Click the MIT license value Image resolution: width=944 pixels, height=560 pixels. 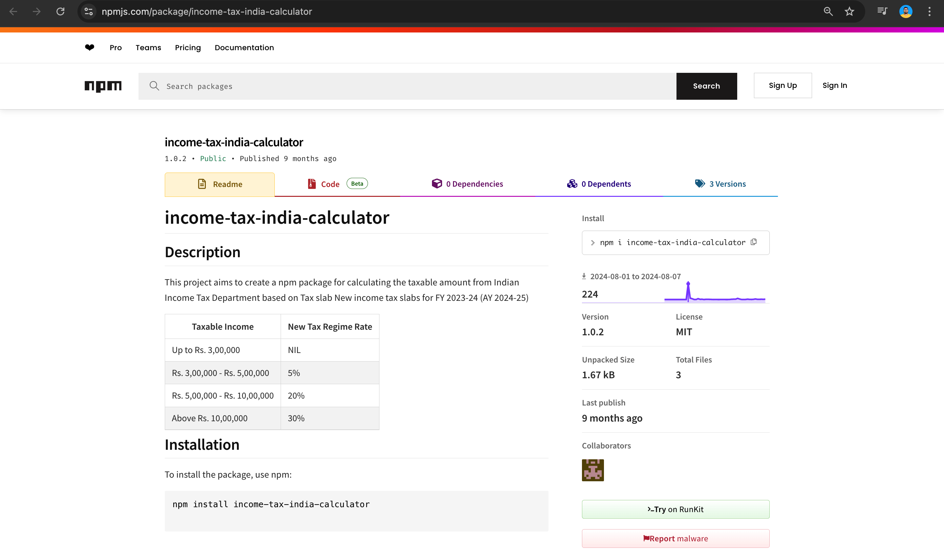click(x=684, y=332)
